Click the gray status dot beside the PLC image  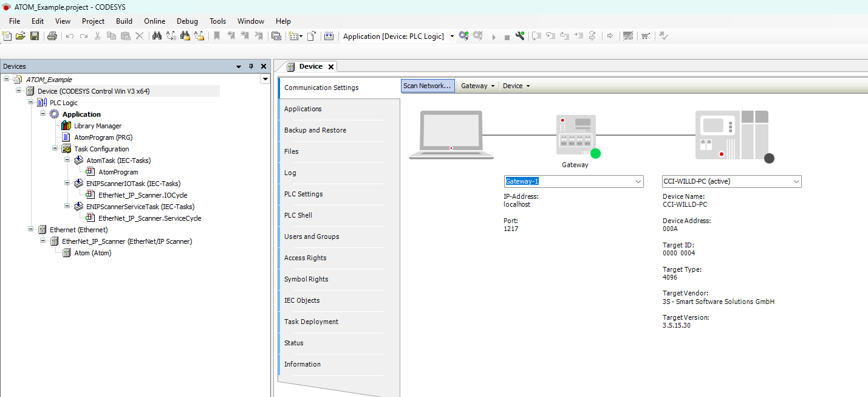pyautogui.click(x=769, y=158)
